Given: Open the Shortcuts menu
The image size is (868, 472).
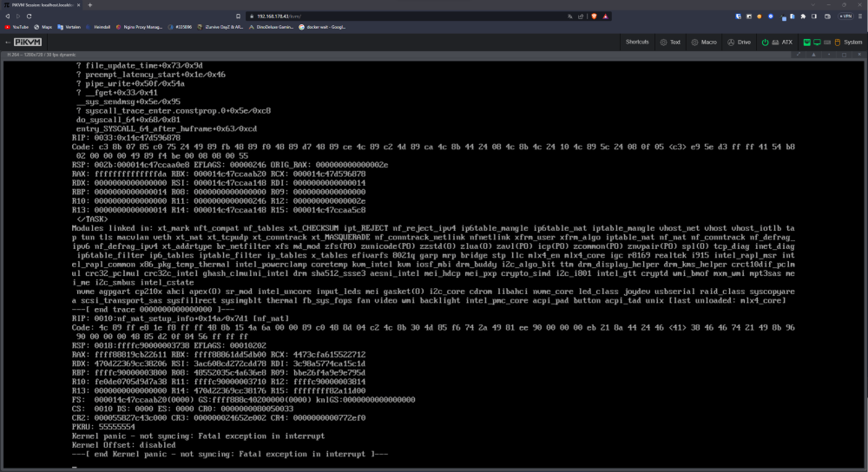Looking at the screenshot, I should (x=637, y=42).
